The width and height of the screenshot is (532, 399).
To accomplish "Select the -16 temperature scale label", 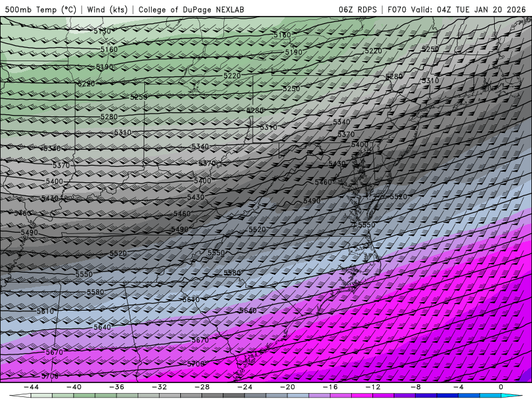I will [330, 387].
